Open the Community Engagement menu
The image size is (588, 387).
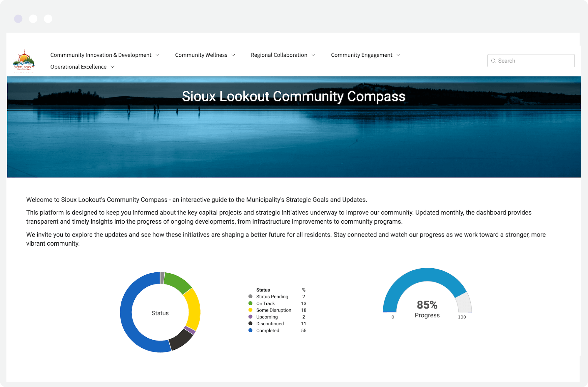(x=361, y=55)
